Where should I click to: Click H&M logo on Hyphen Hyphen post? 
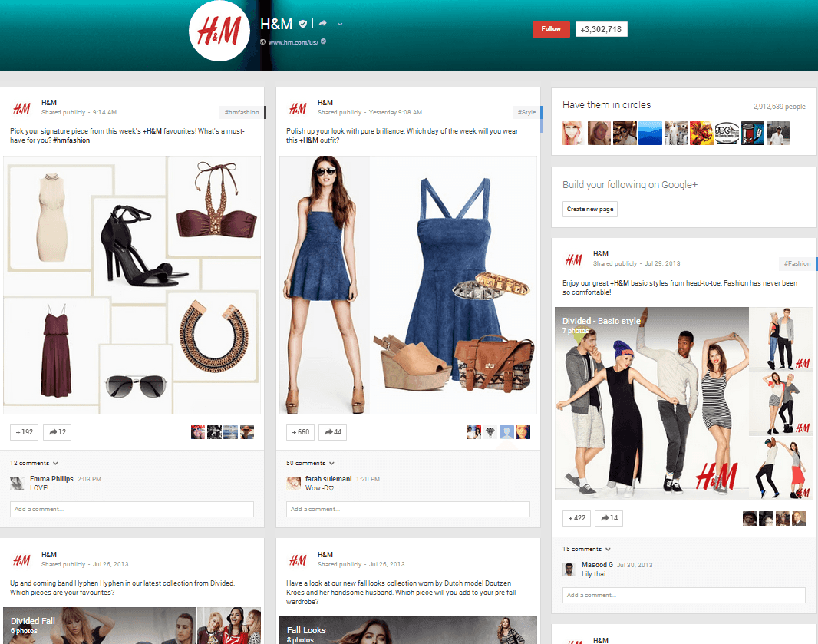(21, 560)
